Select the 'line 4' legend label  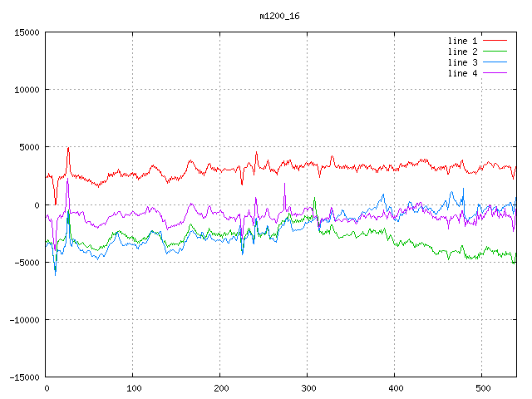click(462, 74)
